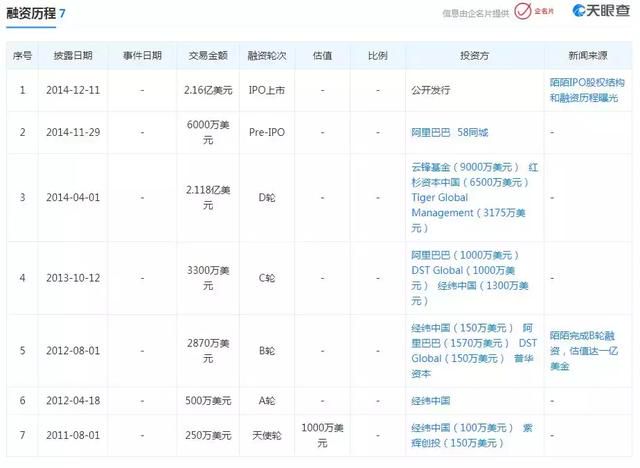The height and width of the screenshot is (468, 640).
Task: Open the 云锋基金 investor link
Action: pos(464,167)
